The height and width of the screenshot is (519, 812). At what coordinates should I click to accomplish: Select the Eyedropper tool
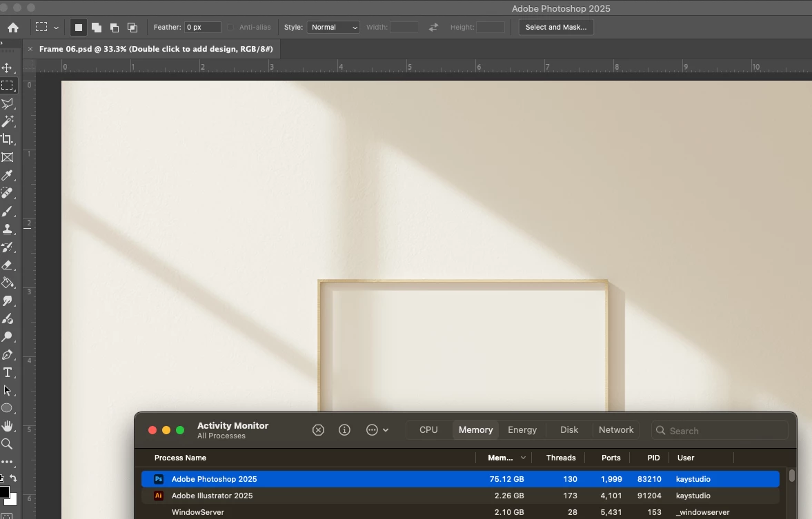pos(8,175)
